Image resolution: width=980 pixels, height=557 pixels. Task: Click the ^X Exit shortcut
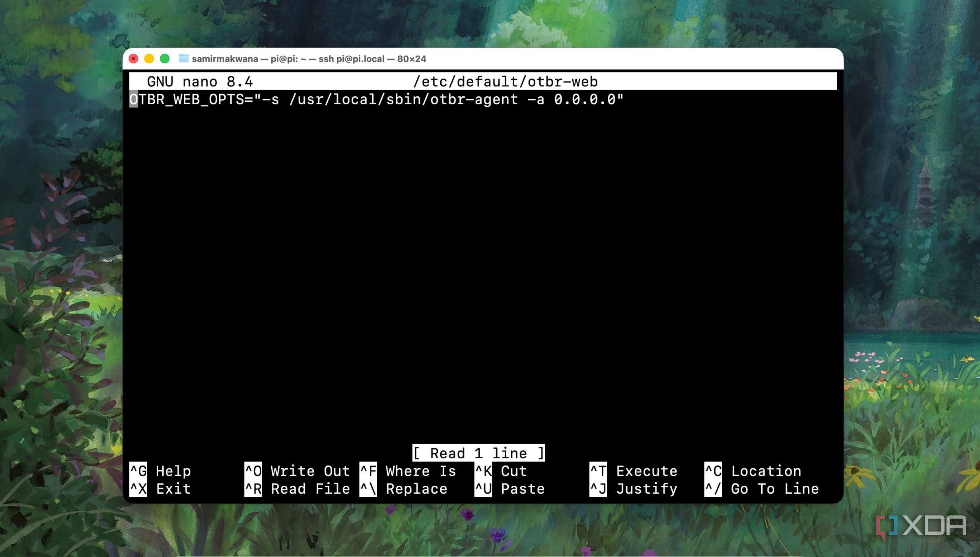(160, 489)
